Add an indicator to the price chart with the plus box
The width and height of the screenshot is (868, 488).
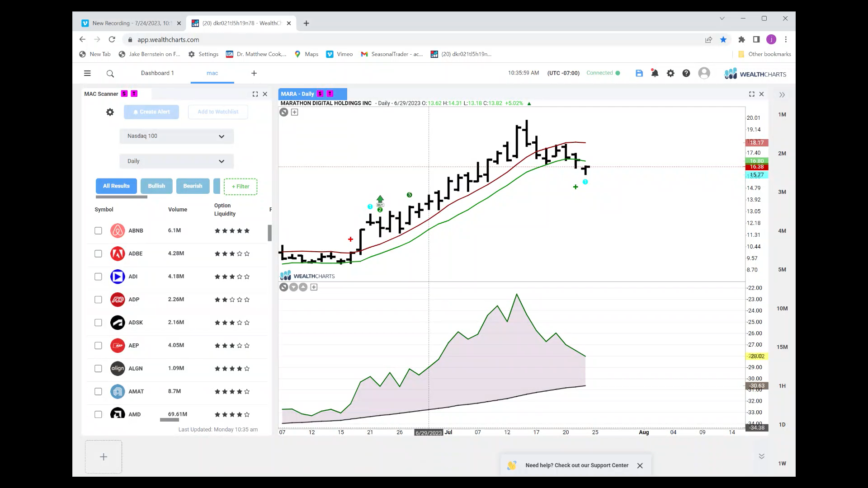click(x=295, y=112)
